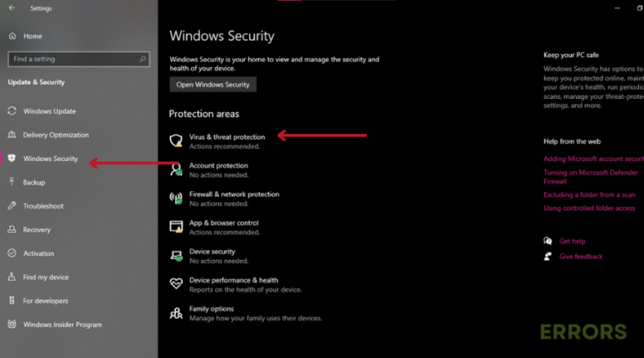Click the Device security icon

(176, 255)
